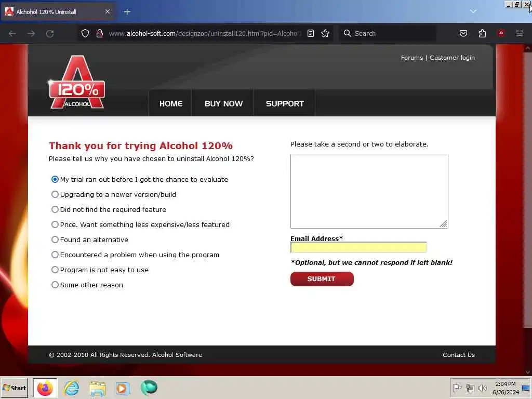Click the taskbar clock showing 2:04 PM
The height and width of the screenshot is (399, 532).
(506, 388)
